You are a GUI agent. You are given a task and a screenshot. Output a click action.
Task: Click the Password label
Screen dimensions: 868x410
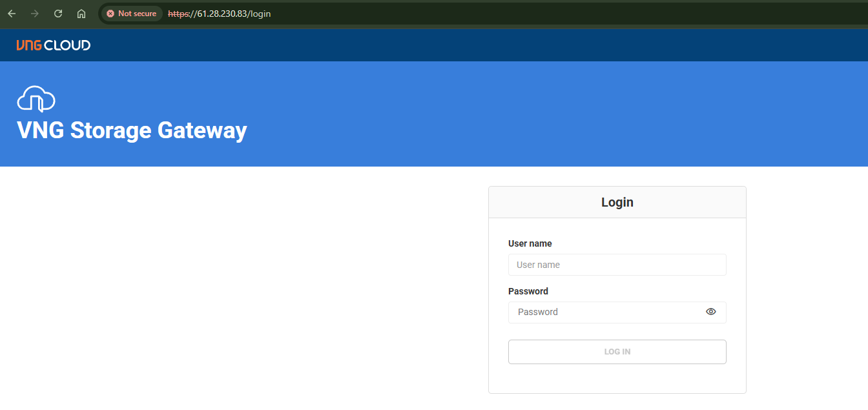[x=528, y=291]
